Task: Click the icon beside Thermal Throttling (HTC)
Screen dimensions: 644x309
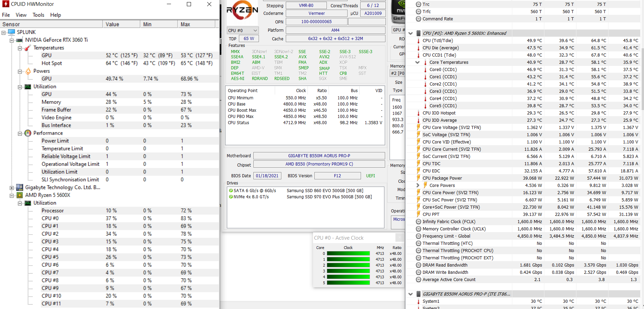Action: 419,243
